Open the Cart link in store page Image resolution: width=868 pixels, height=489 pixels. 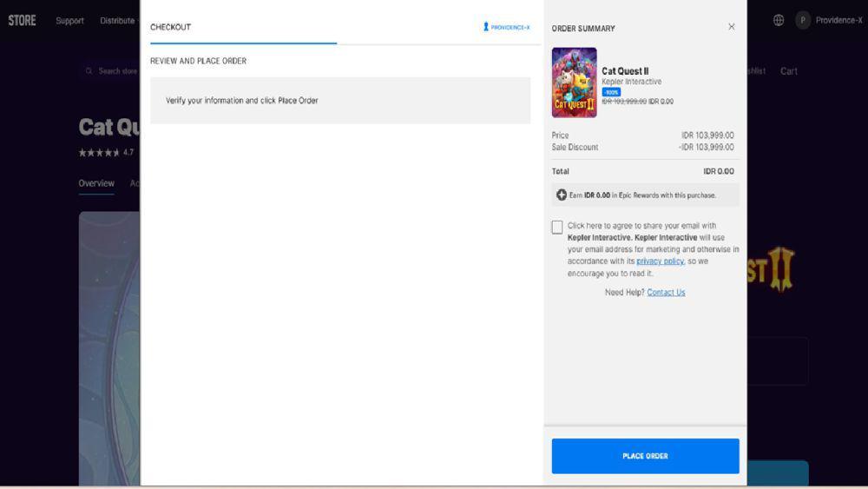789,71
